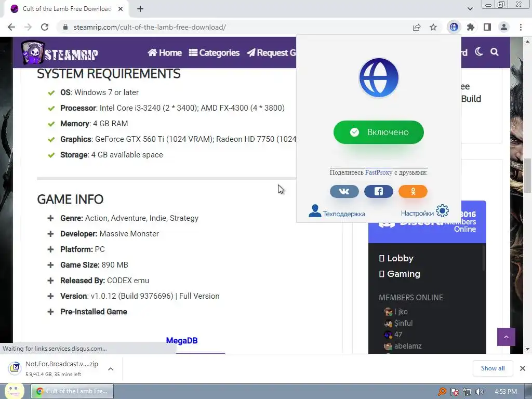Open the Lobby Discord channel
The width and height of the screenshot is (532, 399).
click(x=396, y=258)
